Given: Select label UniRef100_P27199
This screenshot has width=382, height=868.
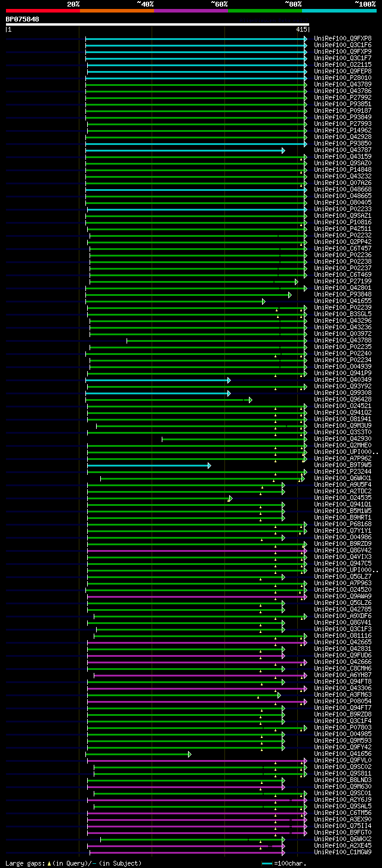Looking at the screenshot, I should 343,281.
